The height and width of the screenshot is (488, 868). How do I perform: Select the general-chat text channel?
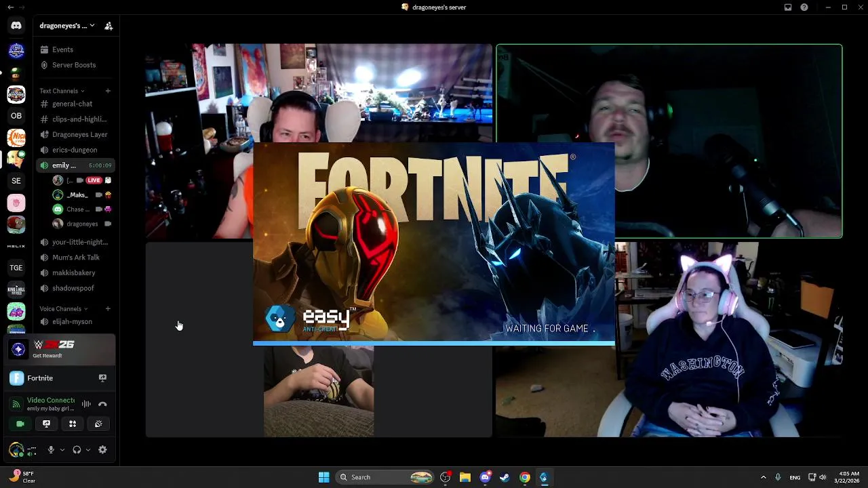click(75, 104)
